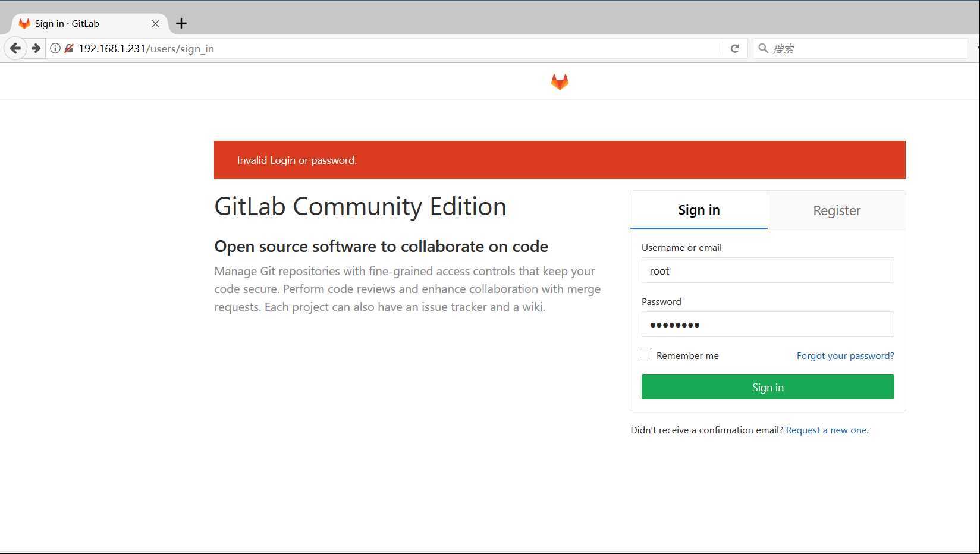Click the GitLab fox logo in the header
Viewport: 980px width, 554px height.
click(560, 81)
